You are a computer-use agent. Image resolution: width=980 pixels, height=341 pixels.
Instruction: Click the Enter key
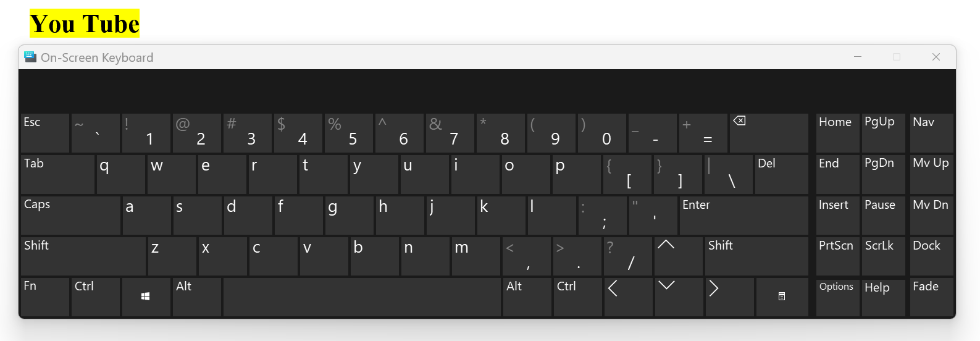(743, 216)
